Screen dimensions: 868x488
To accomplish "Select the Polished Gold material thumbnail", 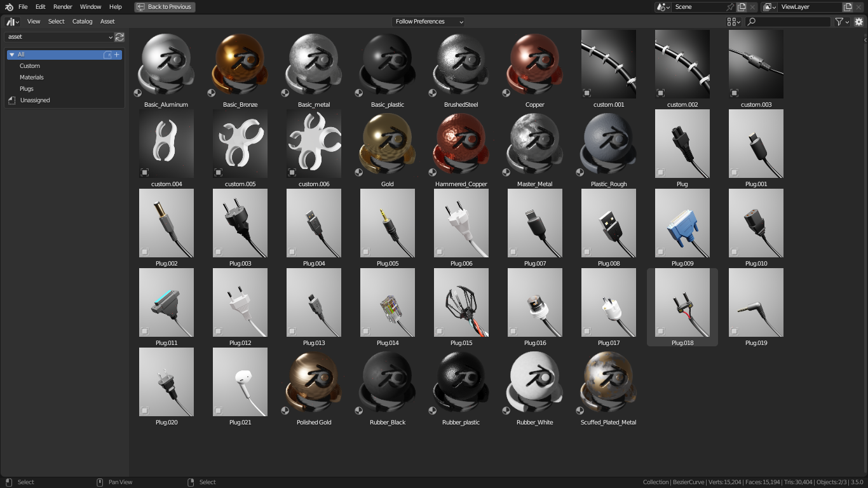I will click(x=313, y=382).
